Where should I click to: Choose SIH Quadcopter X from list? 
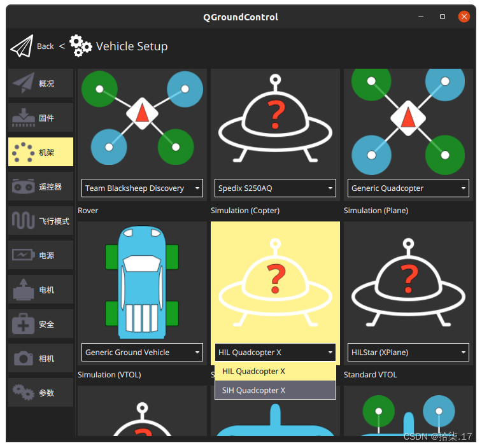pos(275,390)
